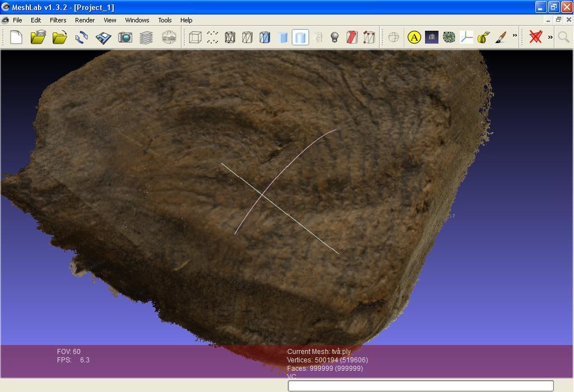Select the paintbrush painting tool
Viewport: 574px width, 392px height.
point(501,38)
